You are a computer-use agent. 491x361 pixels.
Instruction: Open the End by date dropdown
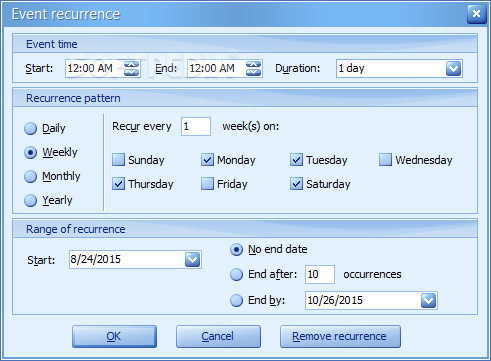click(428, 301)
